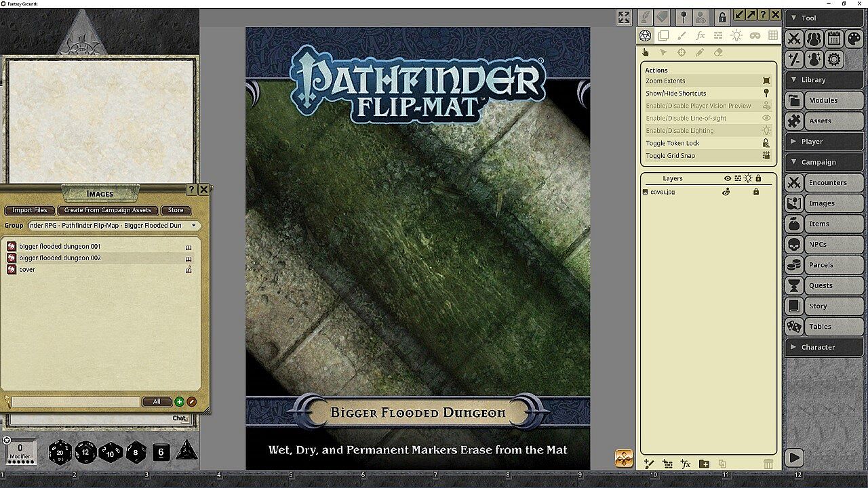Click Toggle Token Lock action
The width and height of the screenshot is (868, 488).
pyautogui.click(x=708, y=143)
